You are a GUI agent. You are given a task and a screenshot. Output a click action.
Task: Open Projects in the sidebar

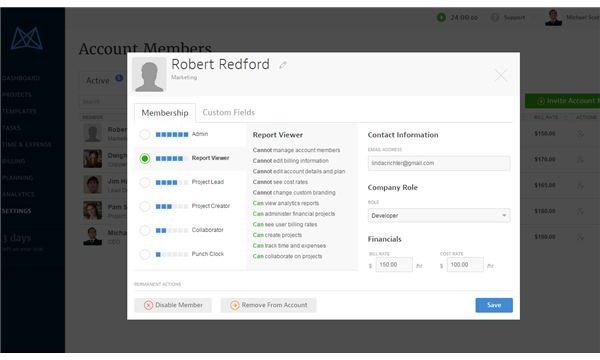(x=17, y=94)
